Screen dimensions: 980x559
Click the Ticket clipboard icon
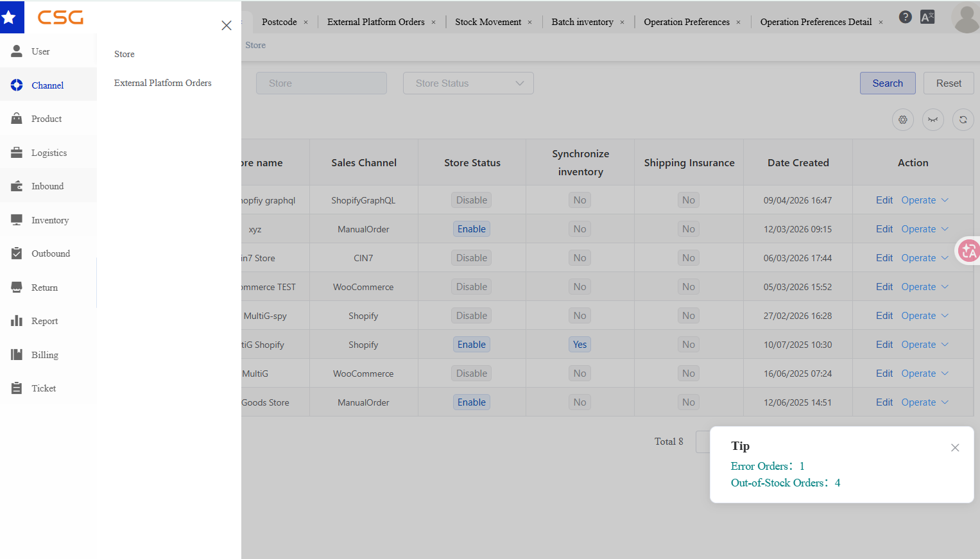[17, 388]
